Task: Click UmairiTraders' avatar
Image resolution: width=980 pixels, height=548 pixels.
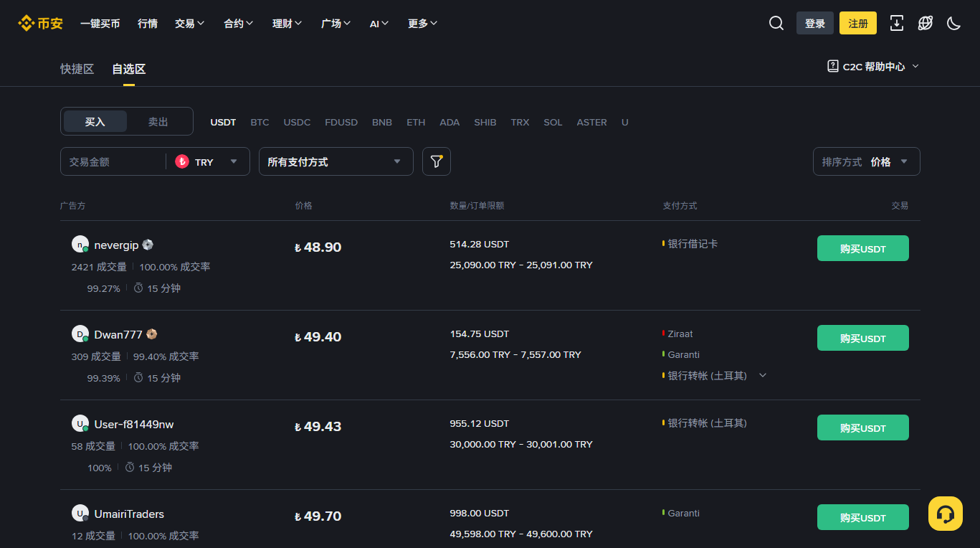Action: click(x=80, y=513)
